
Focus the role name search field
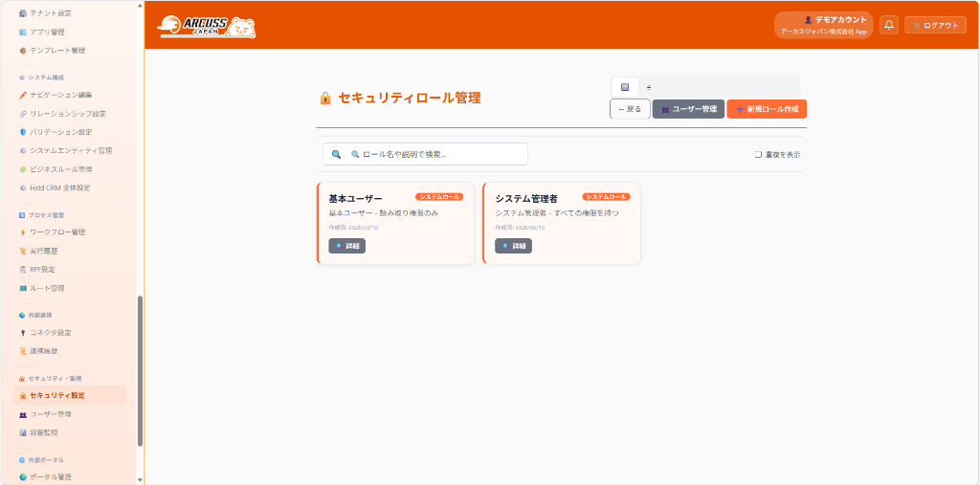(425, 154)
